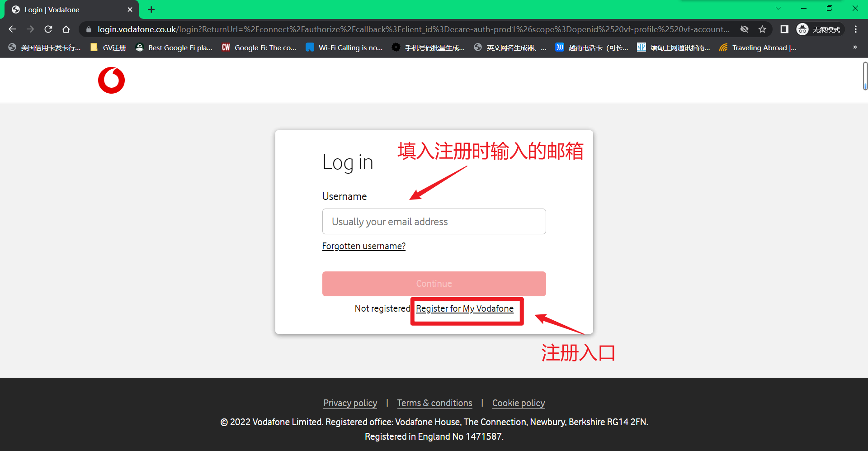Click Forgotten username link
868x451 pixels.
click(x=363, y=246)
